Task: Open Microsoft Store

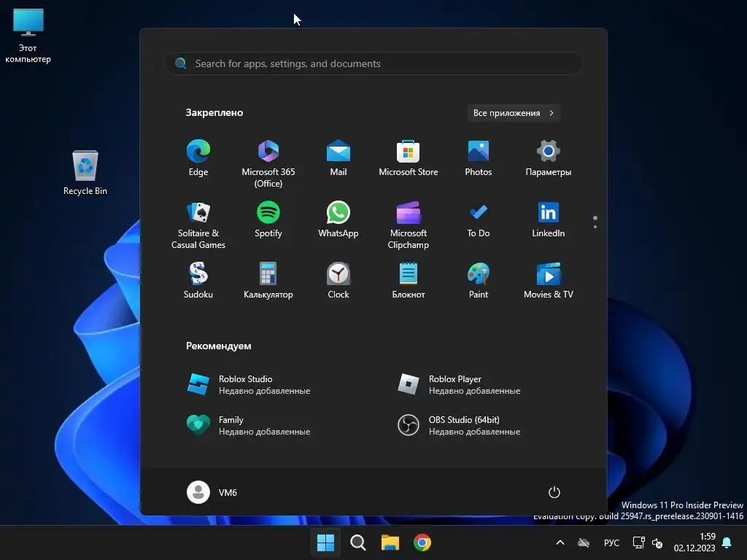Action: tap(409, 158)
